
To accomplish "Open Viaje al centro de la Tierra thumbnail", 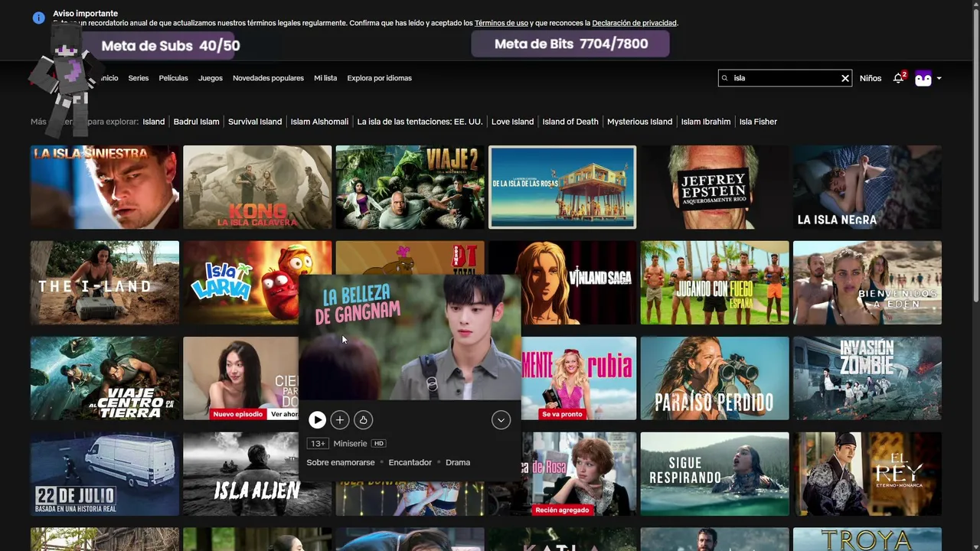I will coord(105,378).
